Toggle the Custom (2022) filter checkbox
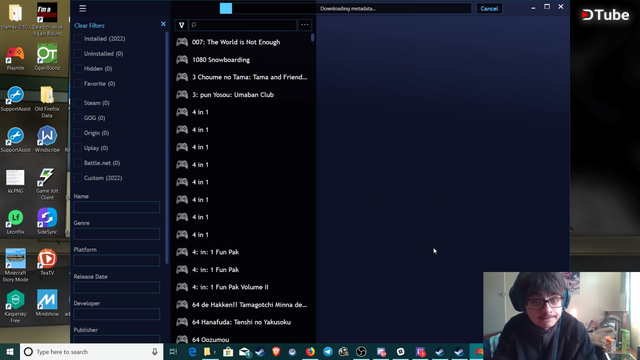Viewport: 640px width, 360px height. click(x=78, y=178)
